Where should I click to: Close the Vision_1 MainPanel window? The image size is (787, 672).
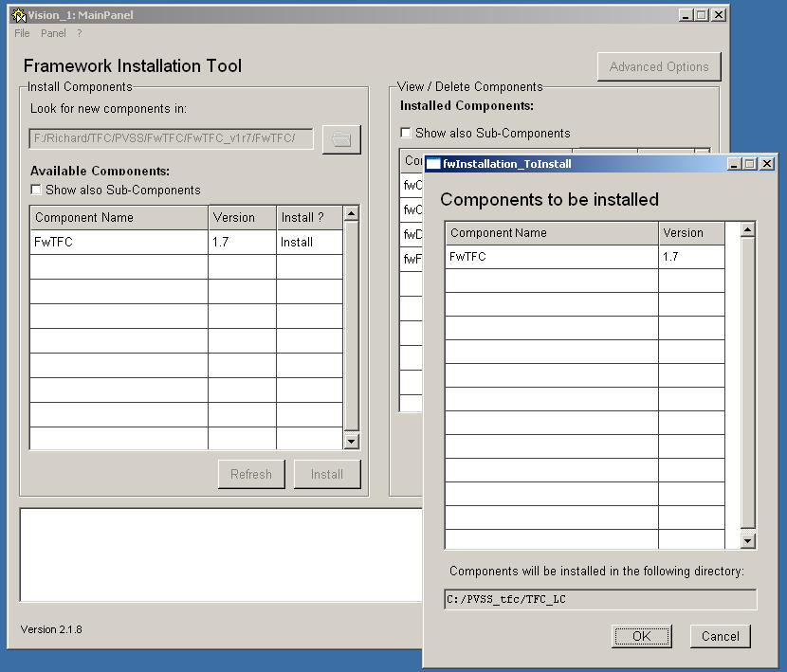click(x=719, y=15)
